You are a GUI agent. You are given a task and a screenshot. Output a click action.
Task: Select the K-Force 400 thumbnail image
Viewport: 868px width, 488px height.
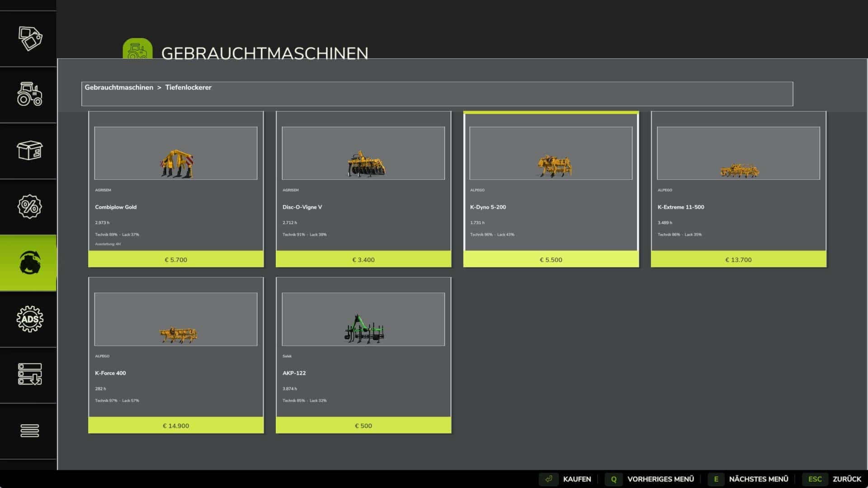click(x=176, y=319)
